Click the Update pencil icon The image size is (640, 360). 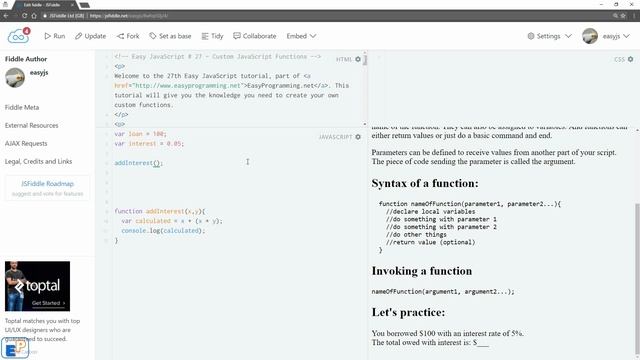pyautogui.click(x=78, y=36)
